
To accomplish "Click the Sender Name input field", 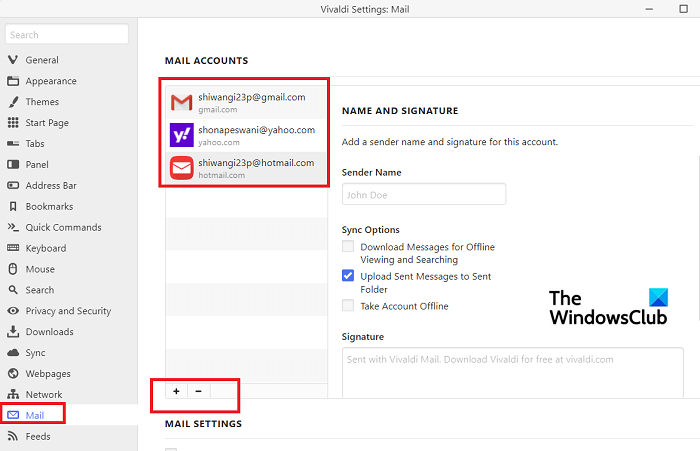I will 424,194.
